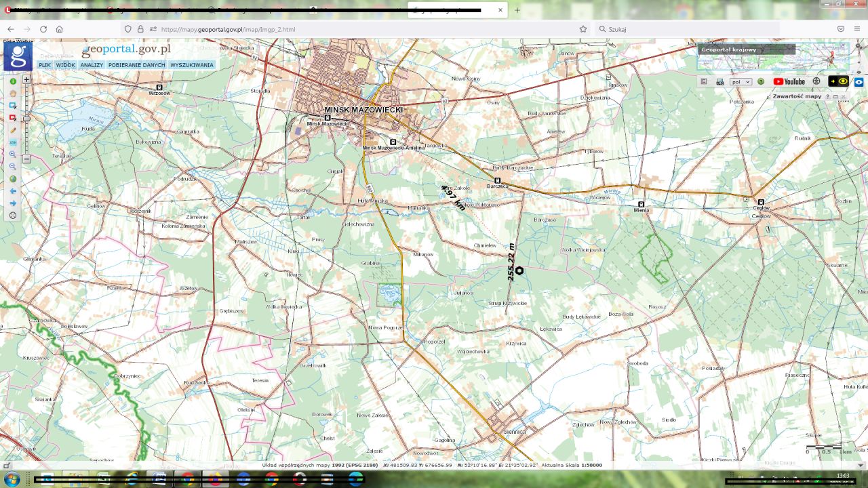Open the XYH coordinates tool
The width and height of the screenshot is (868, 488).
click(x=13, y=142)
